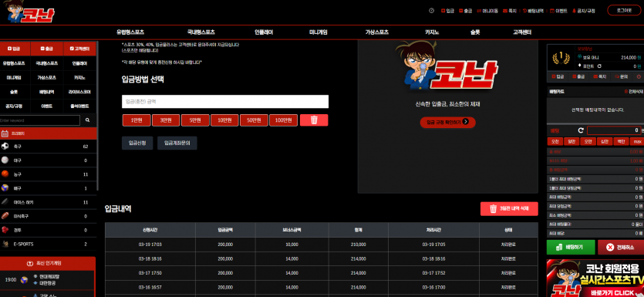Viewport: 644px width, 297px height.
Task: Click the search magnifier icon in sidebar
Action: pyautogui.click(x=87, y=120)
